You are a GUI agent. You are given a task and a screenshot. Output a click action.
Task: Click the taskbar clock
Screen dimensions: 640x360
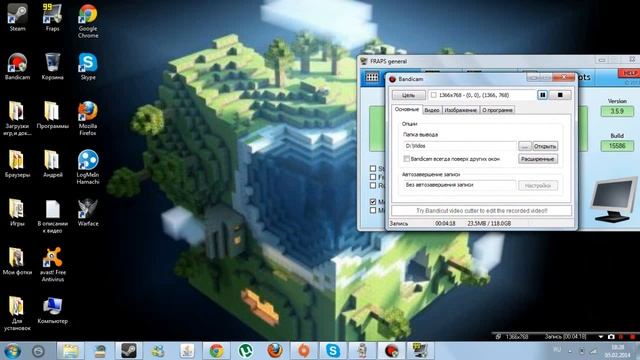618,351
